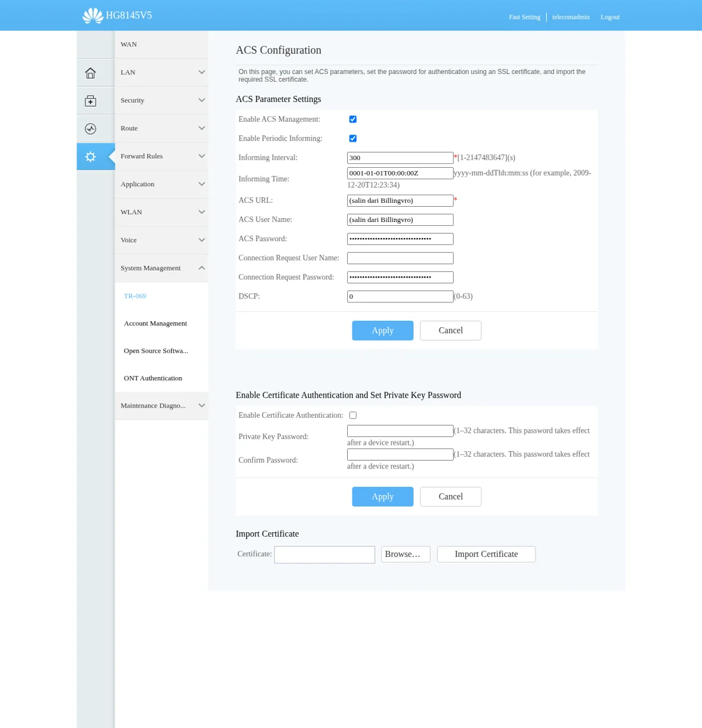Click the telecomadmin account link
702x728 pixels.
coord(571,17)
